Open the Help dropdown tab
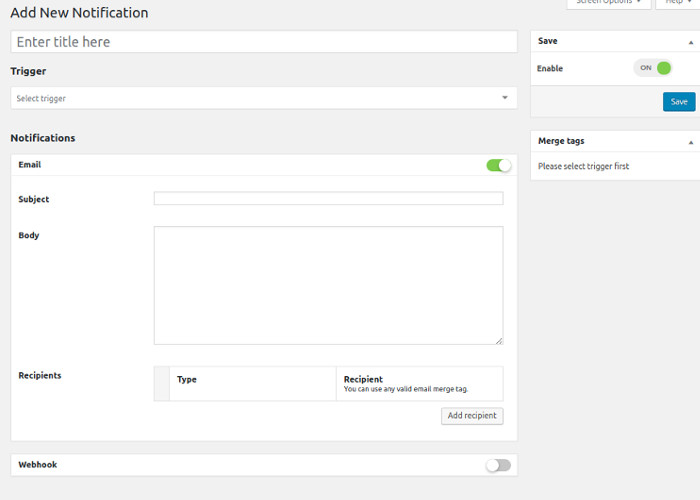The width and height of the screenshot is (700, 500). [678, 2]
